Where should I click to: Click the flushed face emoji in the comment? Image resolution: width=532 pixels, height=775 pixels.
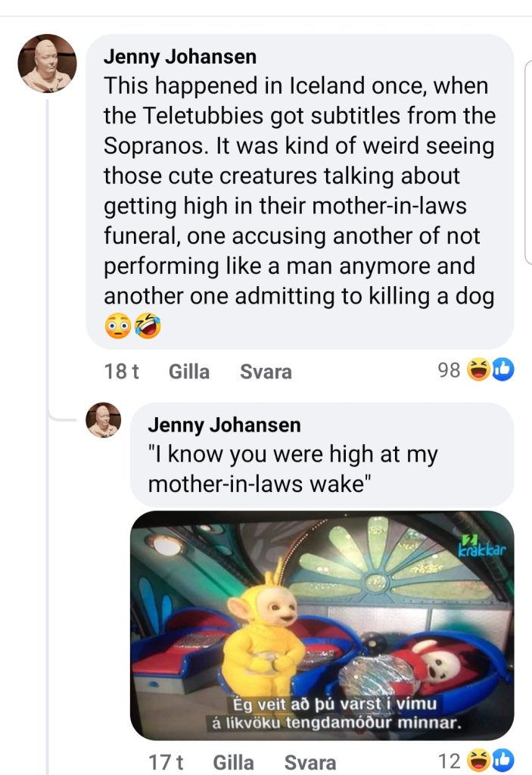(117, 327)
